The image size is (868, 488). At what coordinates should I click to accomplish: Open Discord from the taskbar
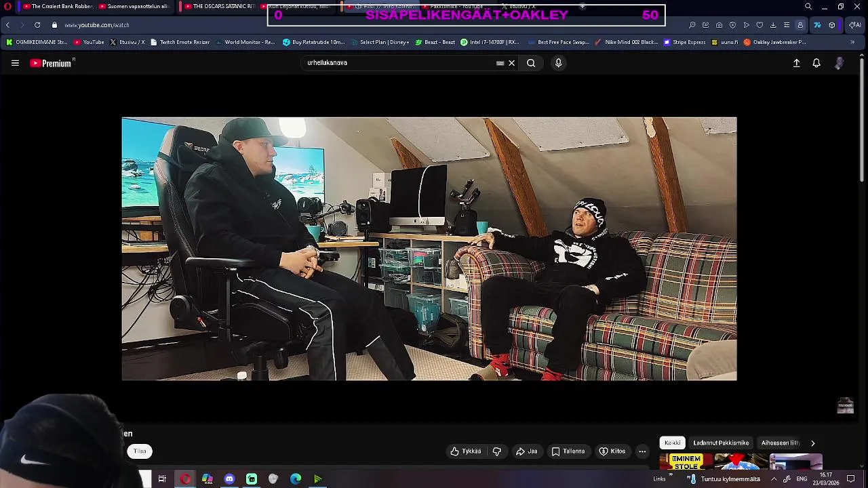tap(229, 479)
